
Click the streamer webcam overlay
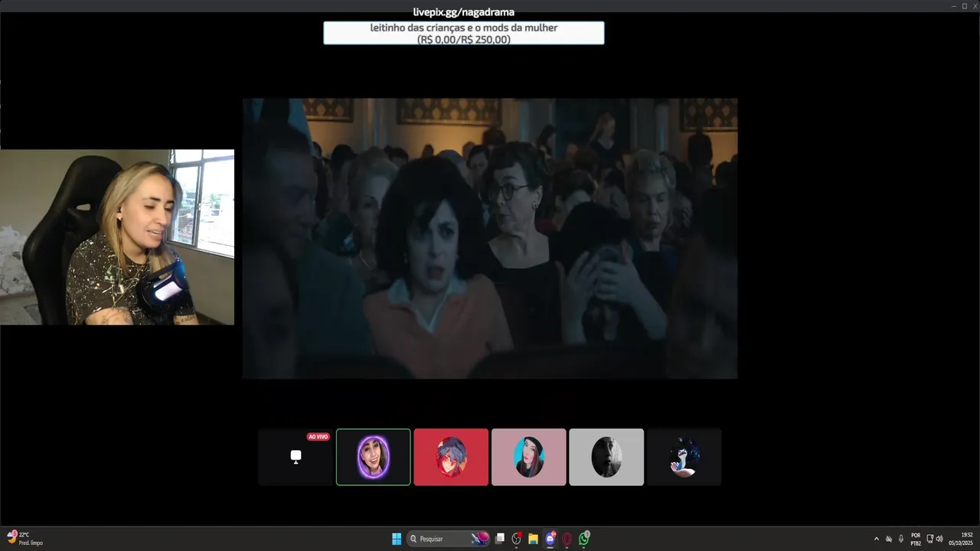[x=117, y=237]
